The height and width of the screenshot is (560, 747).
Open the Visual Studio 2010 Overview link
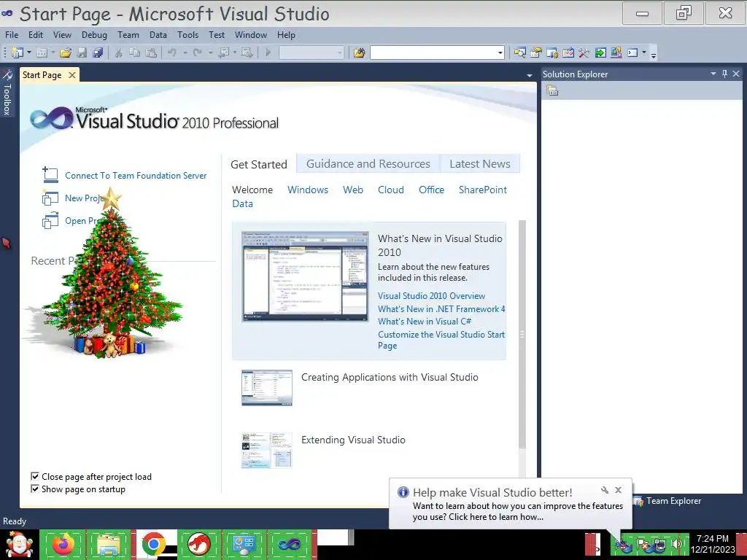pos(432,296)
